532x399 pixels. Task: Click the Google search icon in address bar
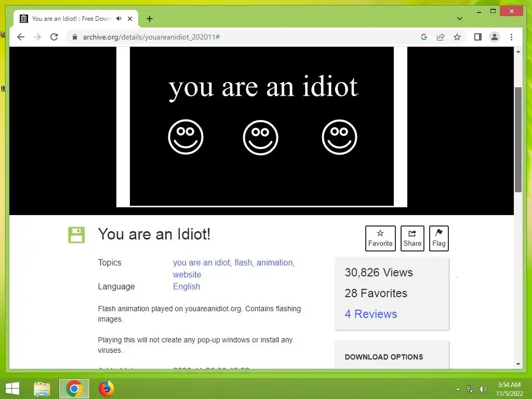pyautogui.click(x=424, y=37)
